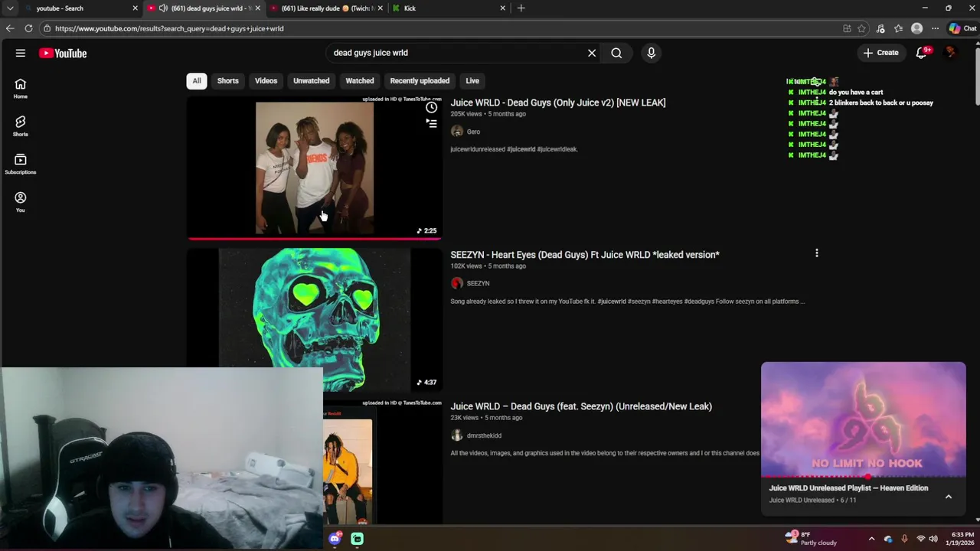Image resolution: width=980 pixels, height=551 pixels.
Task: Mute the dead guys juice wrld tab
Action: (x=163, y=8)
